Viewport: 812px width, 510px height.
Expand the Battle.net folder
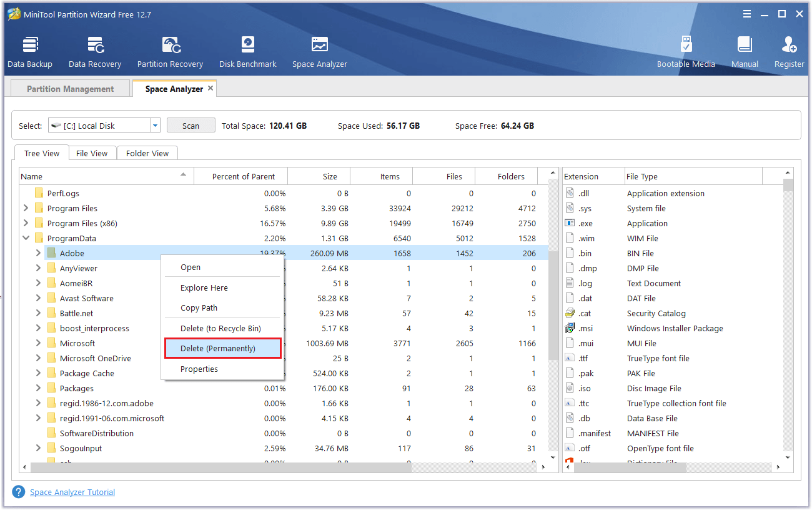[x=38, y=313]
